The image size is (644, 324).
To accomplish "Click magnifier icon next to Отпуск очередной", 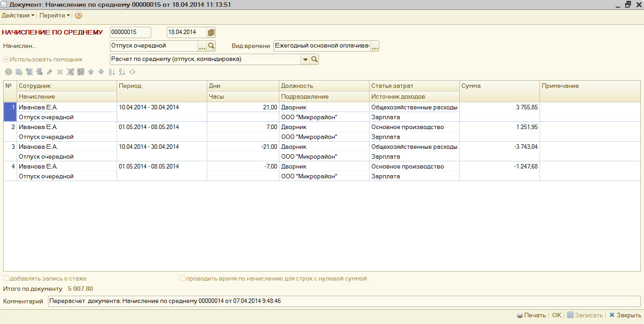I will 211,46.
